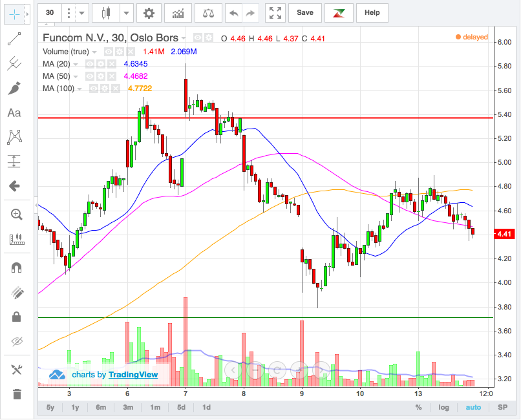521x420 pixels.
Task: Toggle auto scale mode
Action: [473, 407]
